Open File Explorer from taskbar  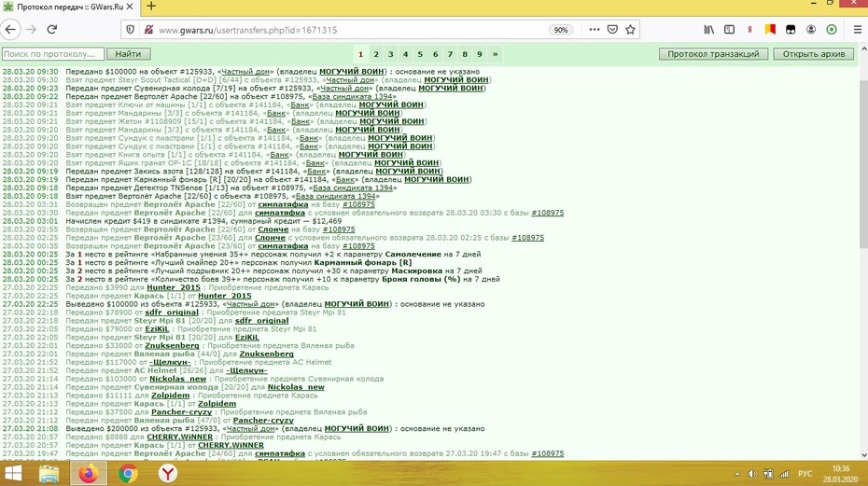tap(49, 474)
